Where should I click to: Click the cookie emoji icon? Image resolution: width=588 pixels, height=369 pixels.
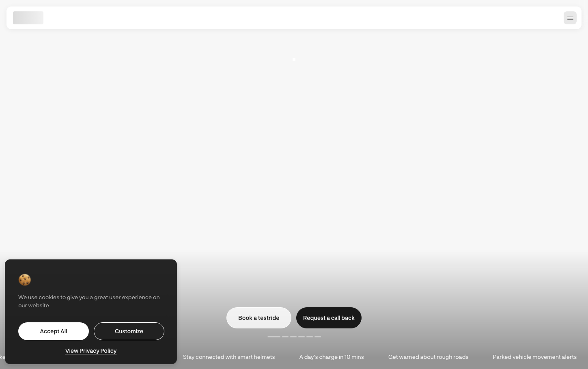coord(25,280)
